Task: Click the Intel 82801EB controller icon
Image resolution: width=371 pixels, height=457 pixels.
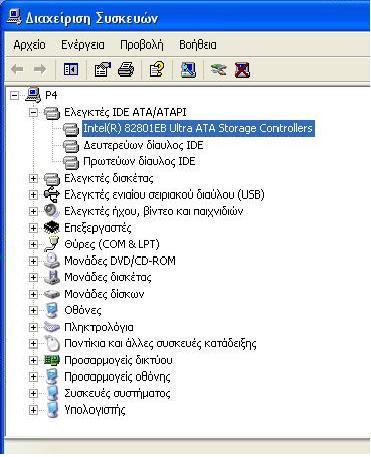Action: coord(71,129)
